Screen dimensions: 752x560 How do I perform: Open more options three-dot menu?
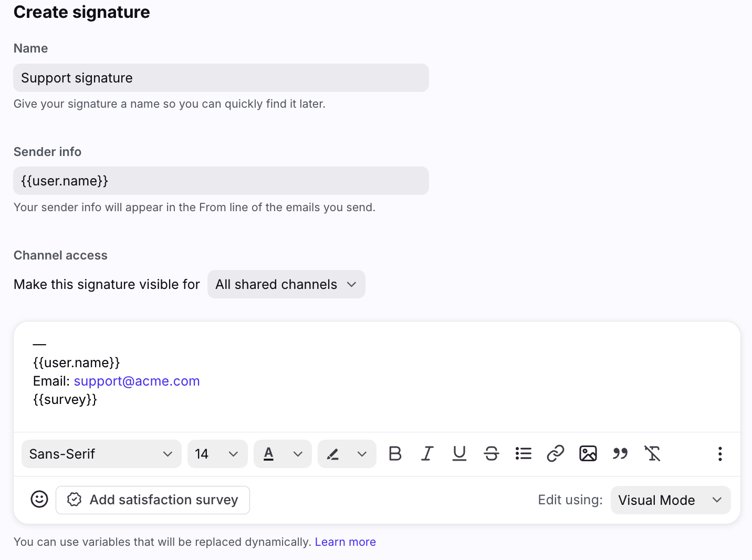pos(720,453)
